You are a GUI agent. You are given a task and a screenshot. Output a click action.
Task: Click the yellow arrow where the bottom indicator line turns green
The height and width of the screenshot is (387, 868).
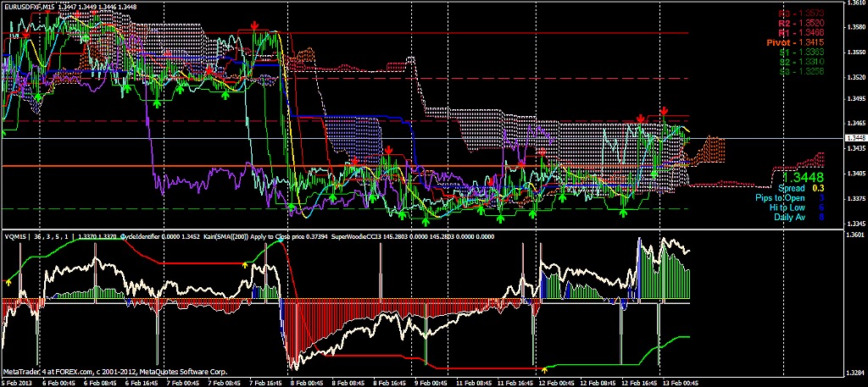coord(545,368)
